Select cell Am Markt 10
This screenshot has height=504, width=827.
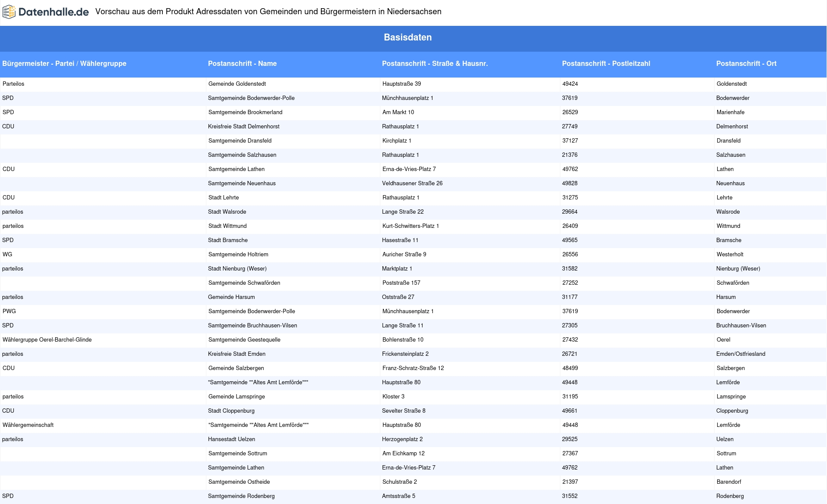pos(398,112)
